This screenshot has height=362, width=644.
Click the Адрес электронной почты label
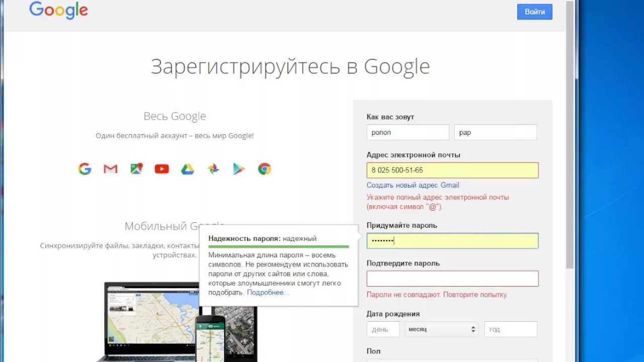pyautogui.click(x=414, y=155)
